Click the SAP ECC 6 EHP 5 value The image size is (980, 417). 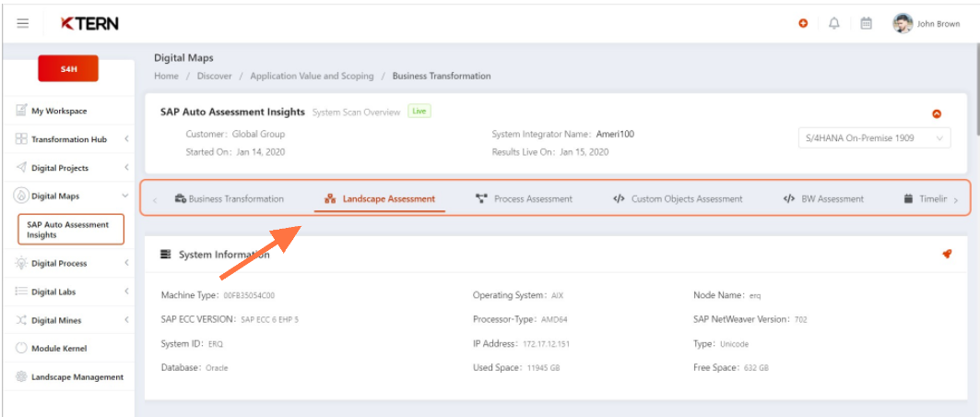coord(269,319)
